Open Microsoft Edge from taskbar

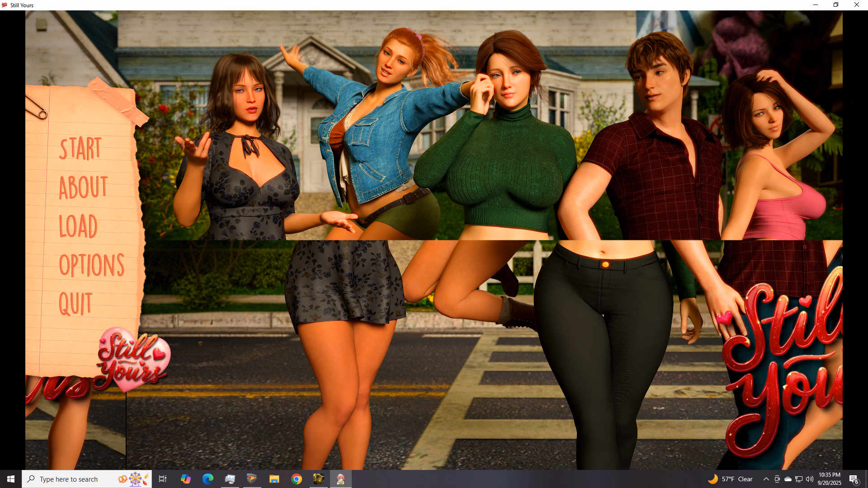tap(208, 479)
